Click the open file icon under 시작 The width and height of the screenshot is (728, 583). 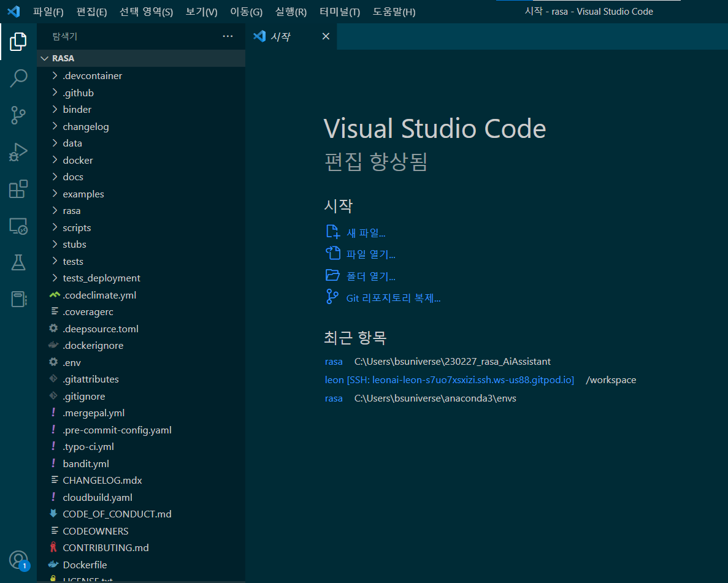(333, 253)
